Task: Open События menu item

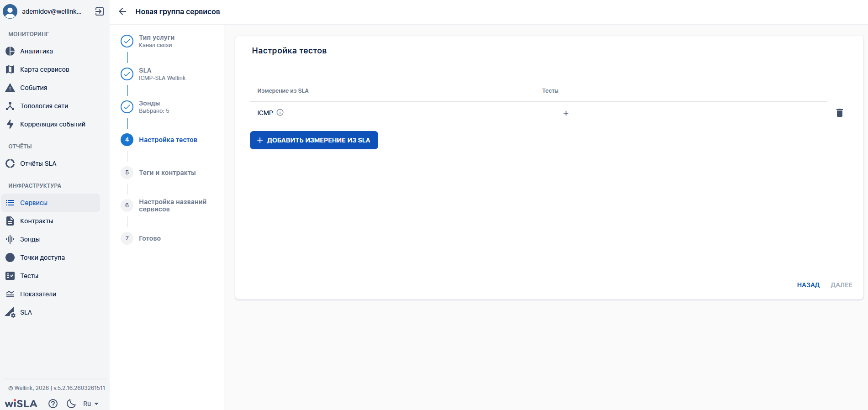Action: point(50,88)
